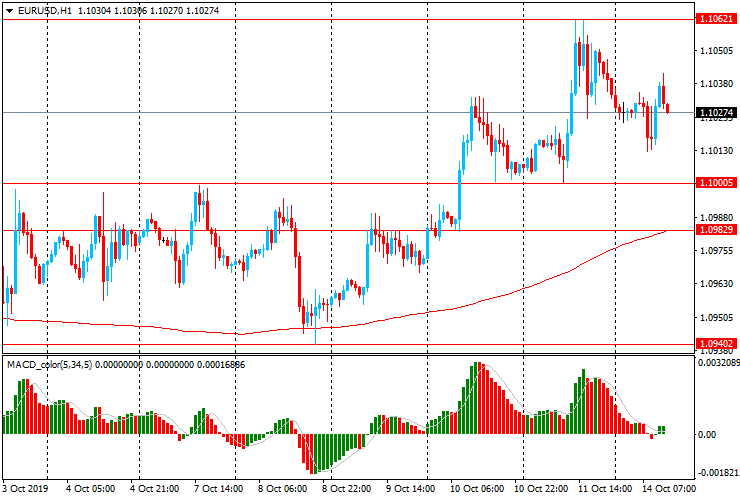Click the 1.10505 price scale value
This screenshot has width=740, height=500.
point(717,51)
